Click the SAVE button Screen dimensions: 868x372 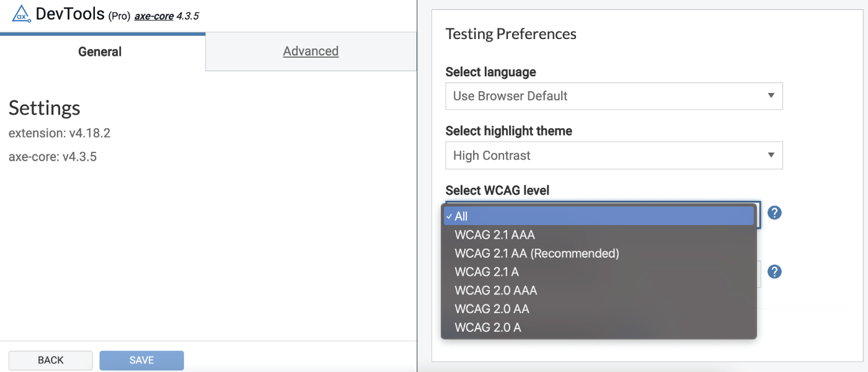point(141,360)
